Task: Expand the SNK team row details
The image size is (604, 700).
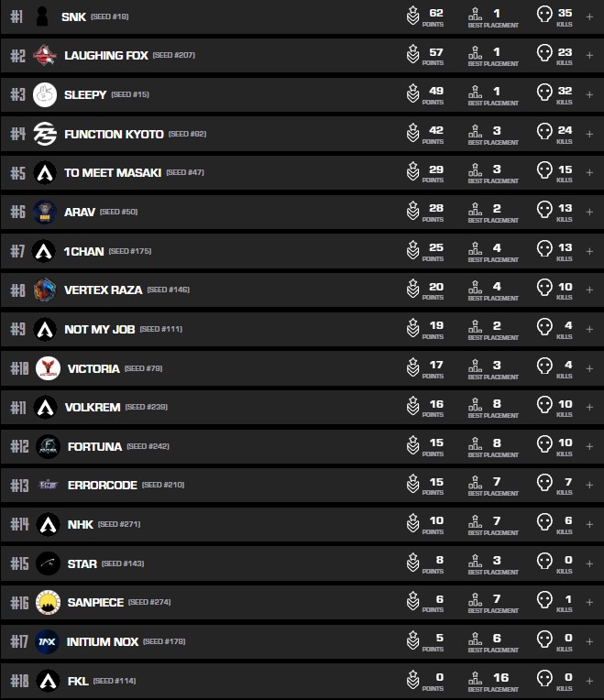Action: pos(588,16)
